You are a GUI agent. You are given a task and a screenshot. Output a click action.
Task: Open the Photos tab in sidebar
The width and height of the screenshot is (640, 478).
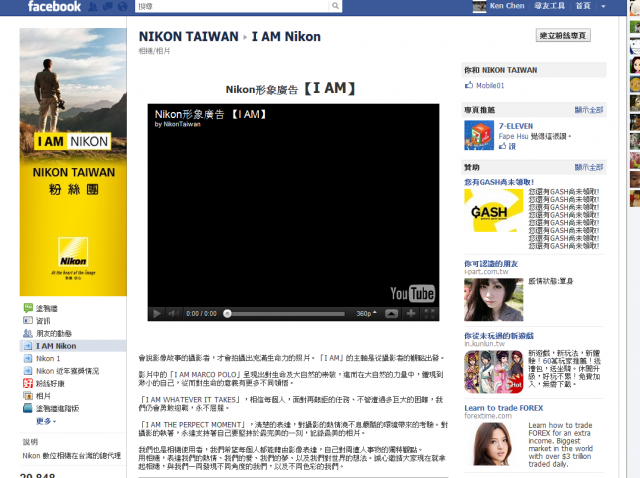(x=37, y=396)
